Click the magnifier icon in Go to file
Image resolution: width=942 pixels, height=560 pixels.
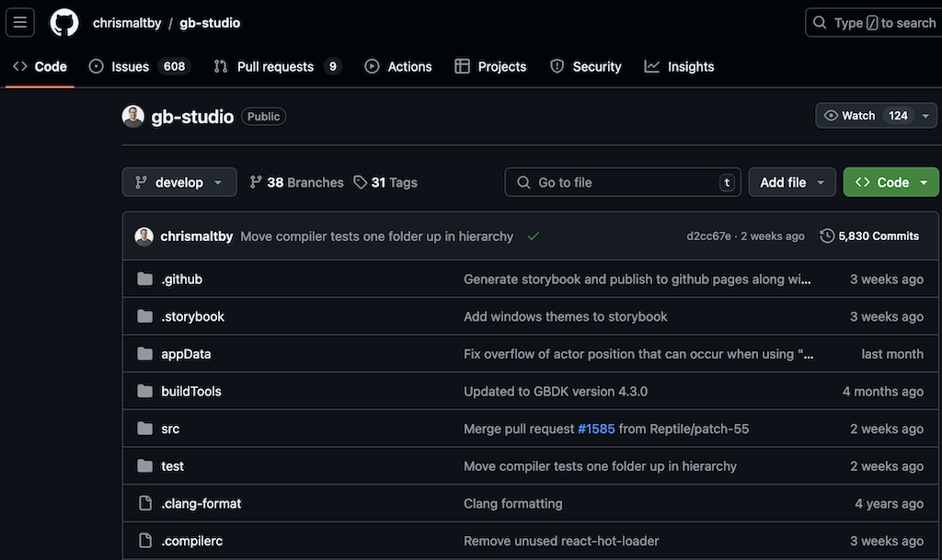523,182
